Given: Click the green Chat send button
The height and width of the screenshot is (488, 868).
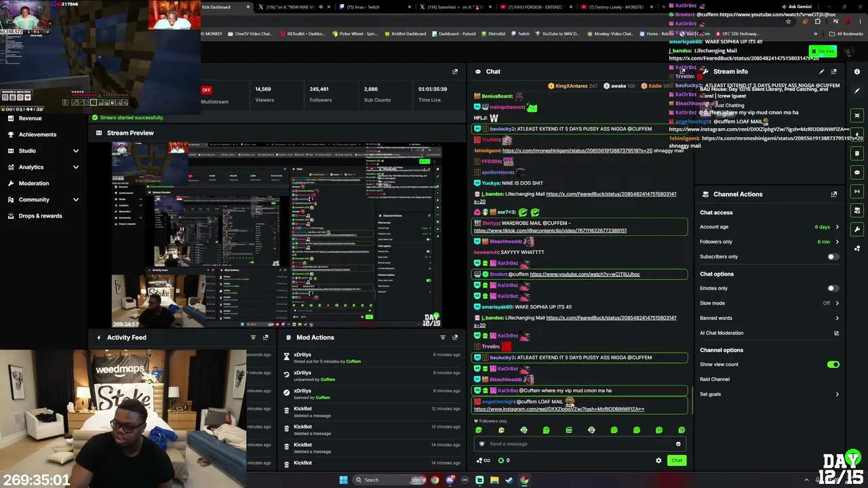Looking at the screenshot, I should pyautogui.click(x=677, y=460).
